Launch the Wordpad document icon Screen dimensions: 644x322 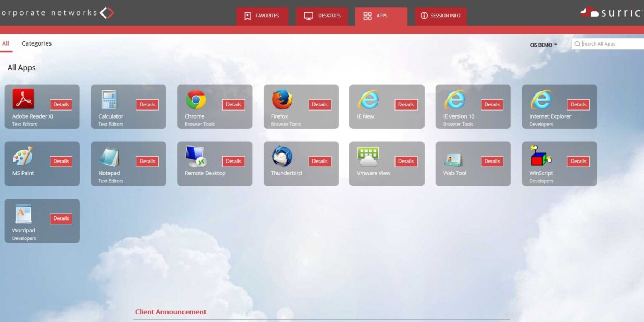(x=23, y=214)
